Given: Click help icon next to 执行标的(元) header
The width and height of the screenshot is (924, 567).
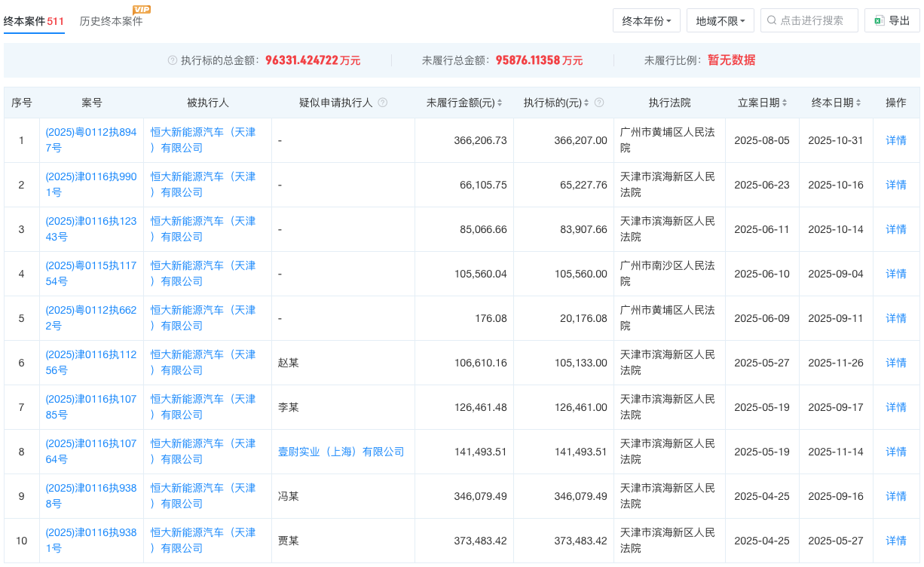Looking at the screenshot, I should pos(599,103).
